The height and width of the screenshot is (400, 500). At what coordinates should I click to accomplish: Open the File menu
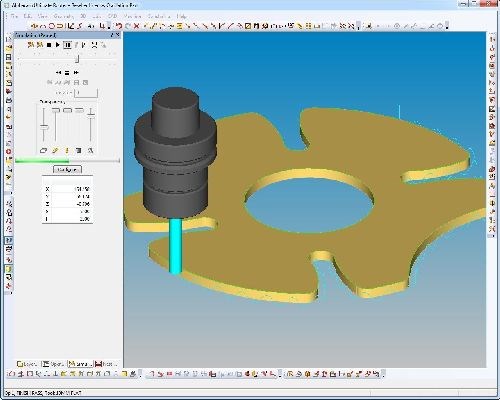click(x=14, y=16)
